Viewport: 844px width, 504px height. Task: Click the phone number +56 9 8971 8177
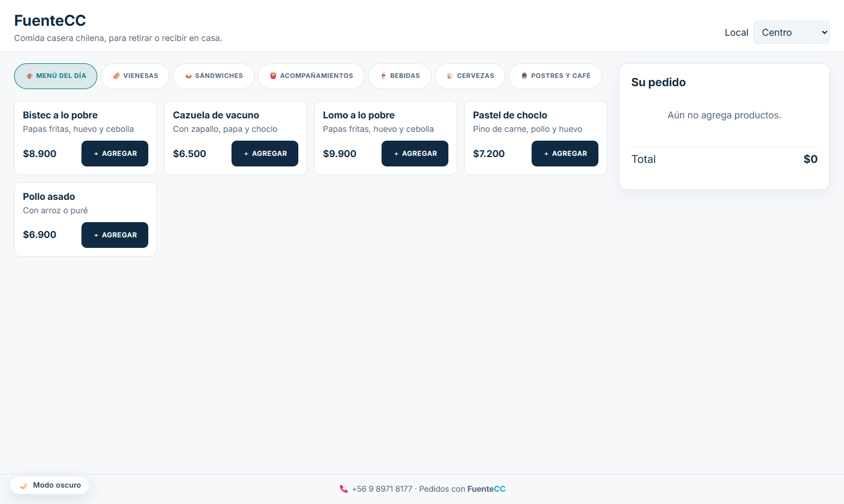coord(382,489)
